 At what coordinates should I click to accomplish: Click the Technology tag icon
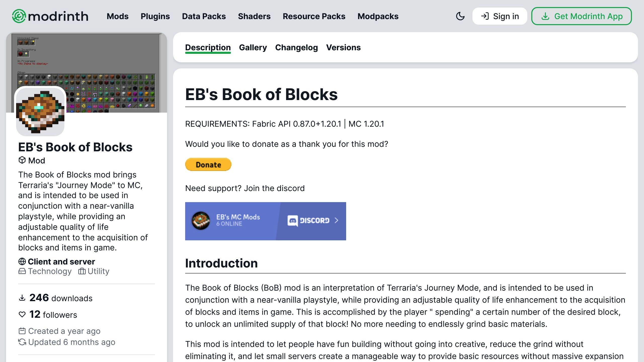pyautogui.click(x=22, y=271)
